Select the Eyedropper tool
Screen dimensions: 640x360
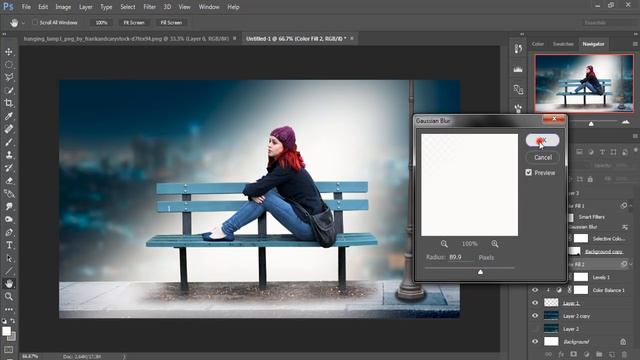(9, 116)
